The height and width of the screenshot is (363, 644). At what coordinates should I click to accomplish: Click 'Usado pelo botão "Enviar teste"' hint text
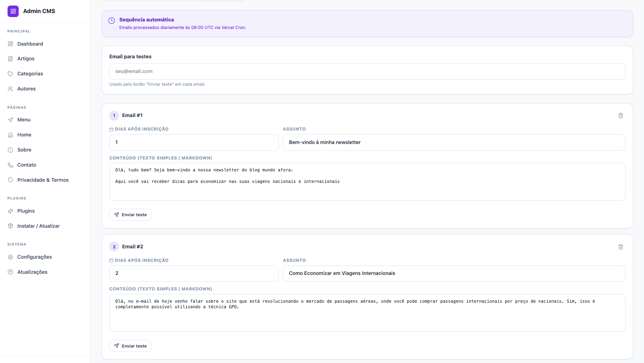click(157, 85)
